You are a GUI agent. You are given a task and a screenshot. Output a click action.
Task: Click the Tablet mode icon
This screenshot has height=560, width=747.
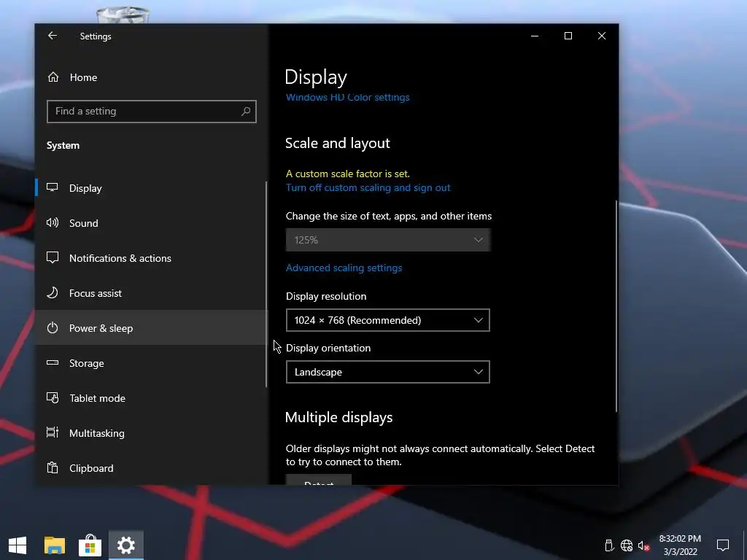coord(53,397)
